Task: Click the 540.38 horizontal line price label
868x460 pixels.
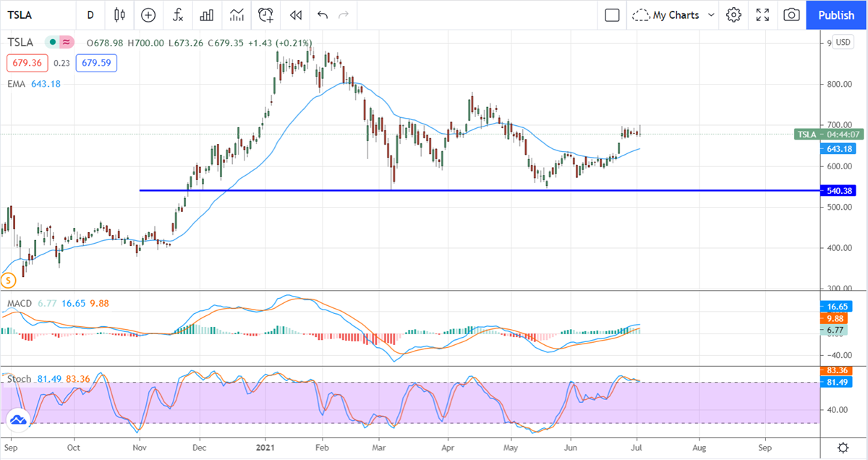Action: (x=838, y=191)
